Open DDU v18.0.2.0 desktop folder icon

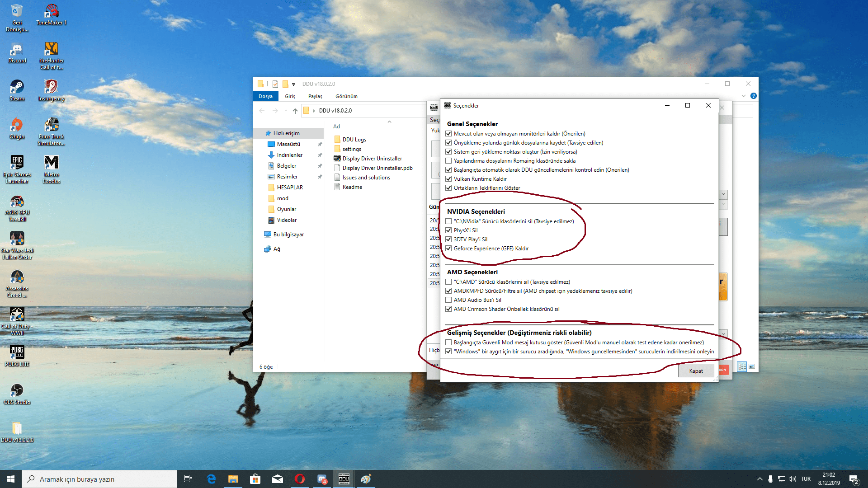pyautogui.click(x=17, y=432)
